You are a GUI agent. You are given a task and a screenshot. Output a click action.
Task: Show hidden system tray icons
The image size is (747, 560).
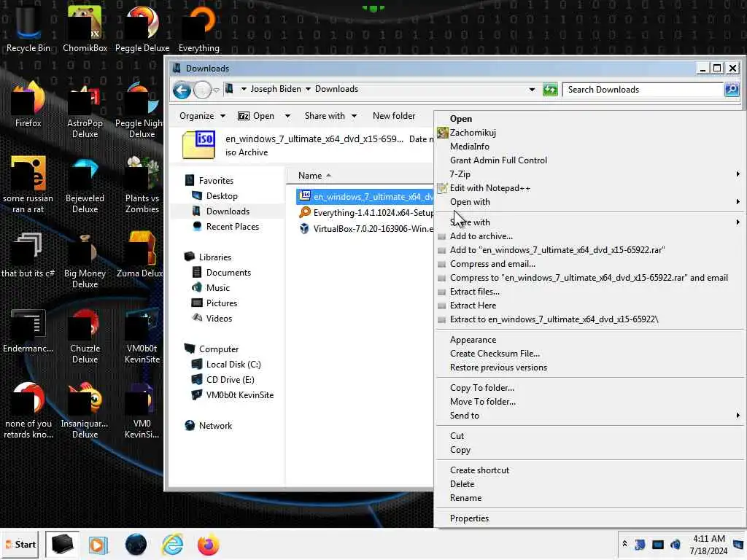pyautogui.click(x=624, y=544)
